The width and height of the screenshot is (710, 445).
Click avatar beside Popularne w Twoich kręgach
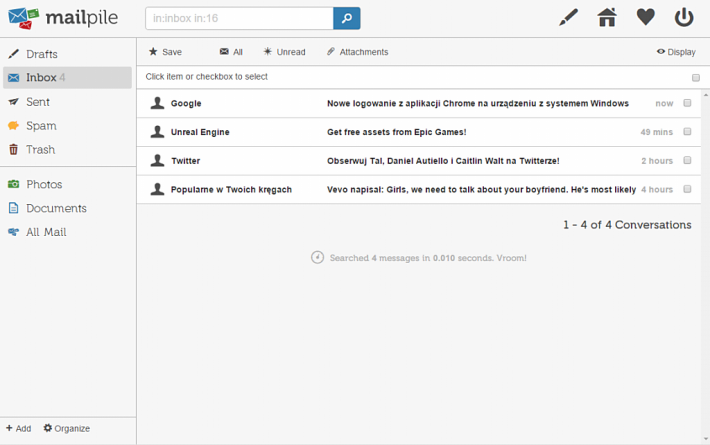point(157,189)
